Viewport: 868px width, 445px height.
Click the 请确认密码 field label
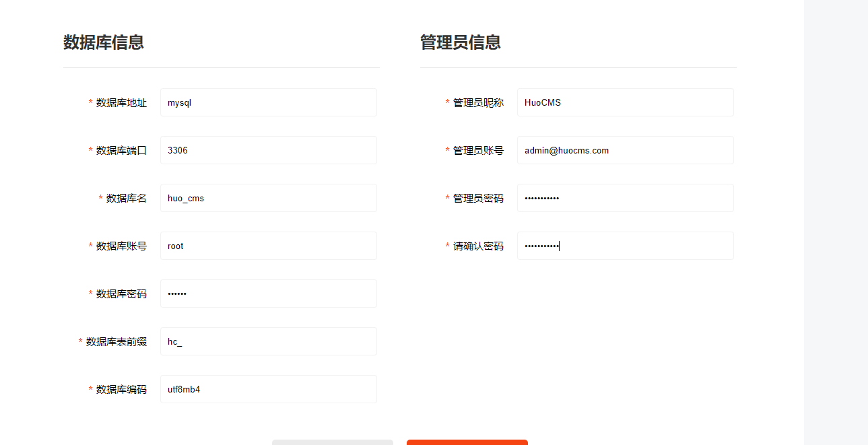coord(479,245)
